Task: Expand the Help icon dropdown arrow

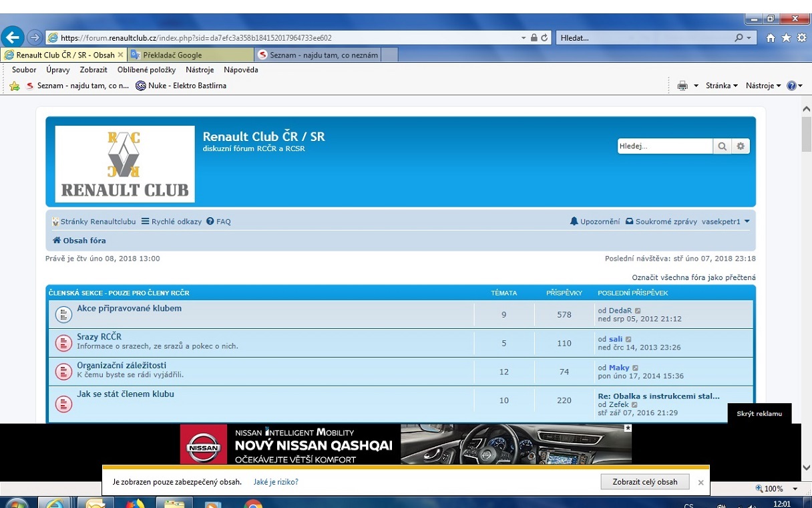Action: [x=801, y=86]
